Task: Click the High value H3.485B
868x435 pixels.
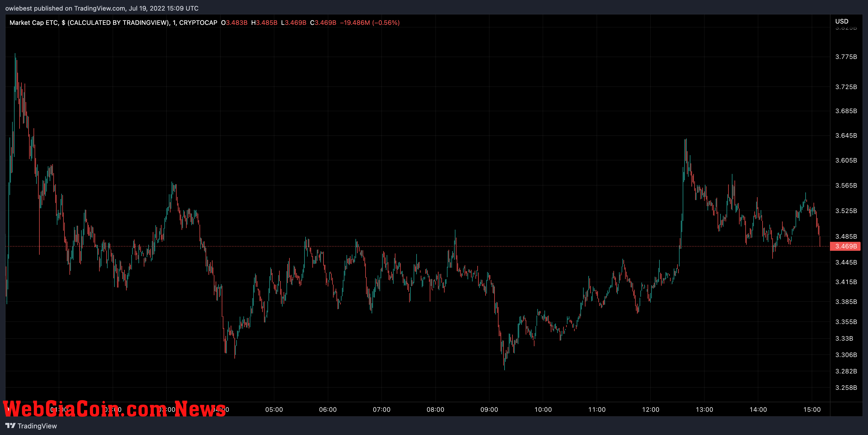Action: pyautogui.click(x=264, y=22)
